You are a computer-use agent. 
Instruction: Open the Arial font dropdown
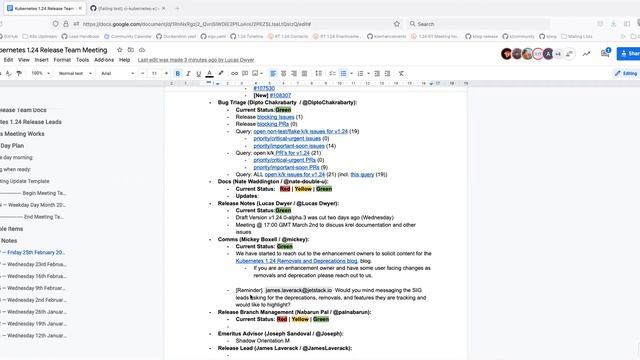pyautogui.click(x=118, y=73)
